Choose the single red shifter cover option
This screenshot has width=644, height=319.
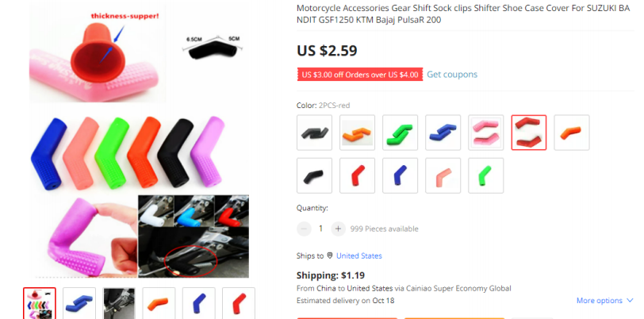(357, 175)
